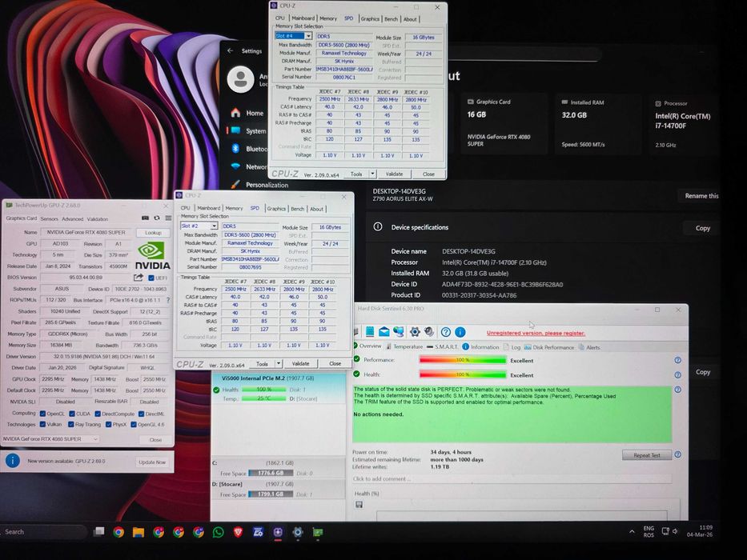
Task: Toggle the CUDA checkbox in GPU-Z
Action: pos(72,414)
